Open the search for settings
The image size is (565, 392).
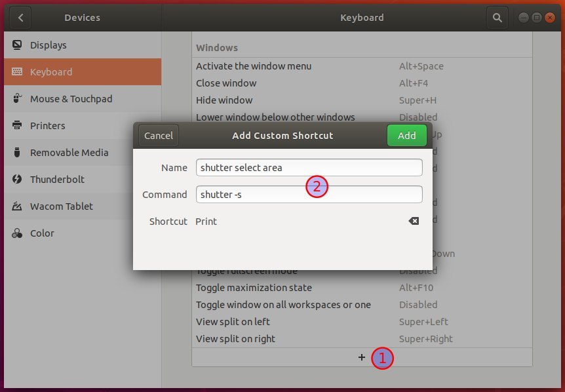[497, 18]
